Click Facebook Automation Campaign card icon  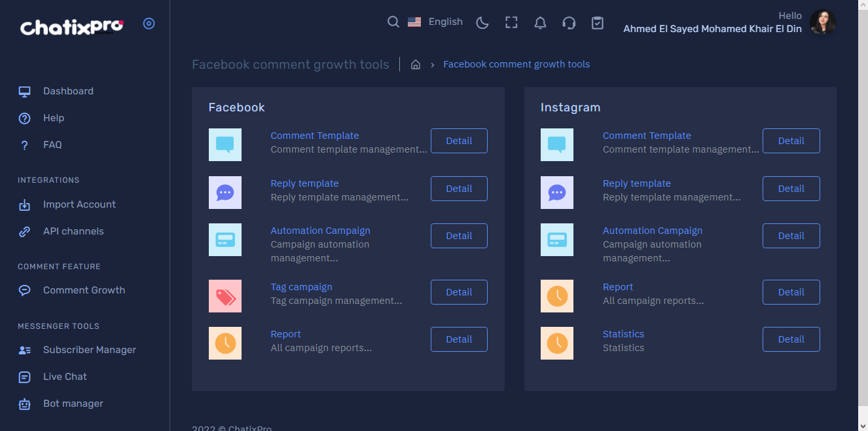tap(225, 240)
